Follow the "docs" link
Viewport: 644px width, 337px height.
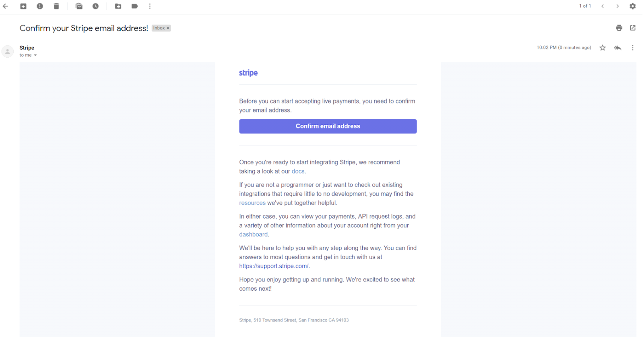point(298,171)
